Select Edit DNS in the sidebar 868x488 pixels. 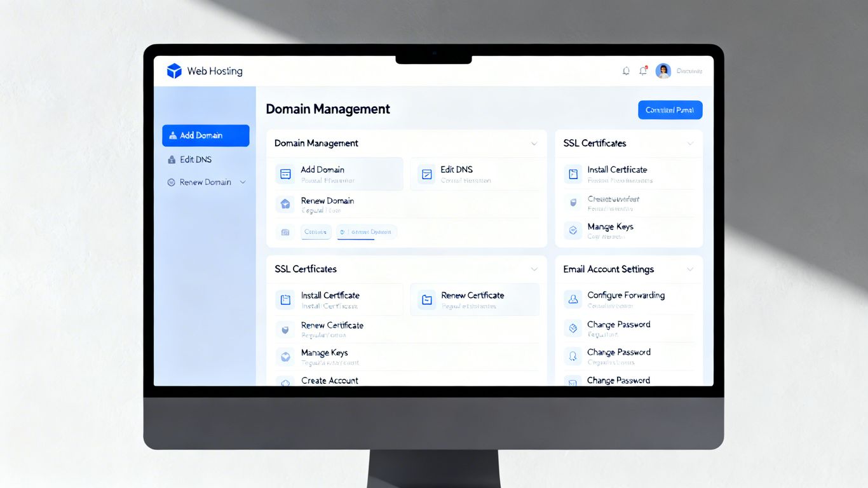pos(195,159)
